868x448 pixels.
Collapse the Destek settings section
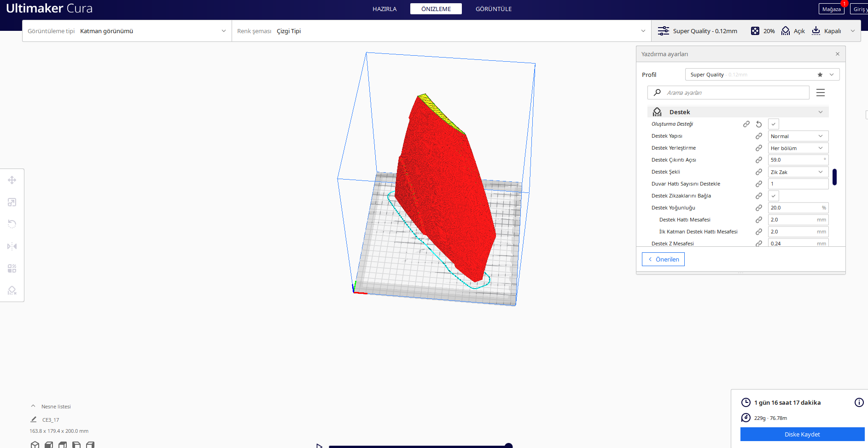coord(738,112)
